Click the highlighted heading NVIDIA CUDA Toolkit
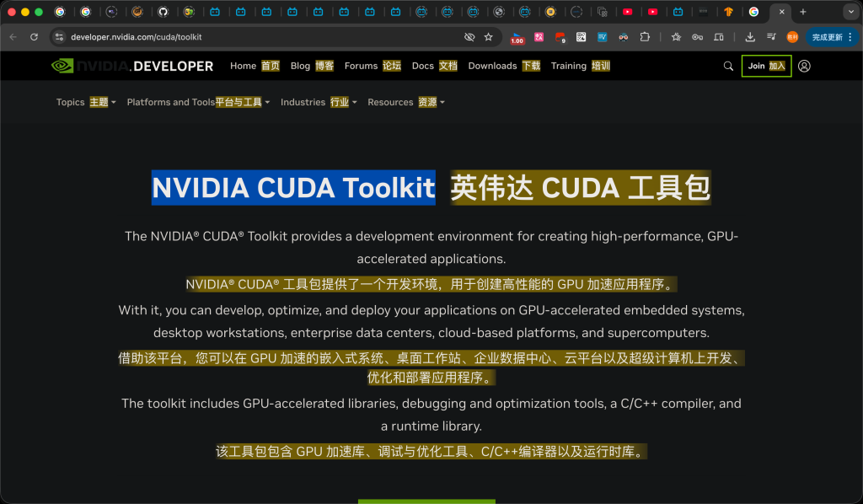The image size is (863, 504). tap(293, 188)
